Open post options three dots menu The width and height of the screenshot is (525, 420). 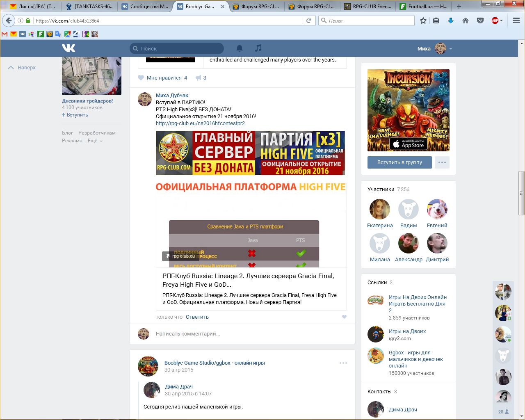(343, 363)
